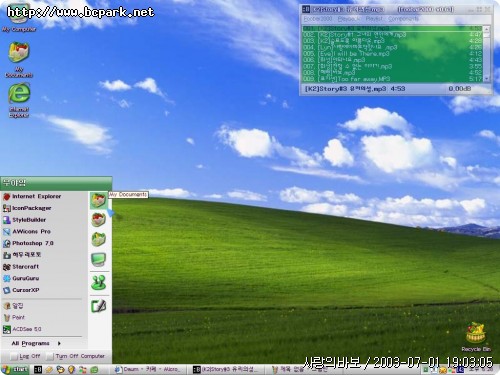
Task: Expand the All Programs submenu
Action: 36,343
